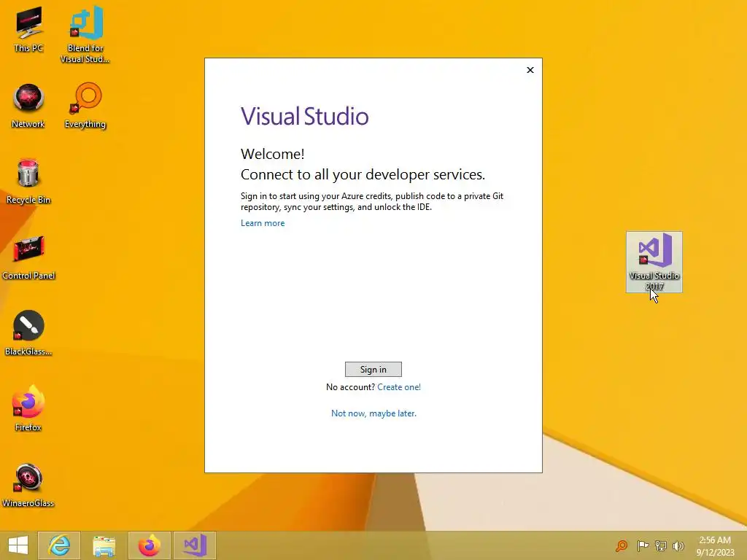Click the Everything magnifier tray icon
Viewport: 747px width, 560px height.
coord(622,545)
